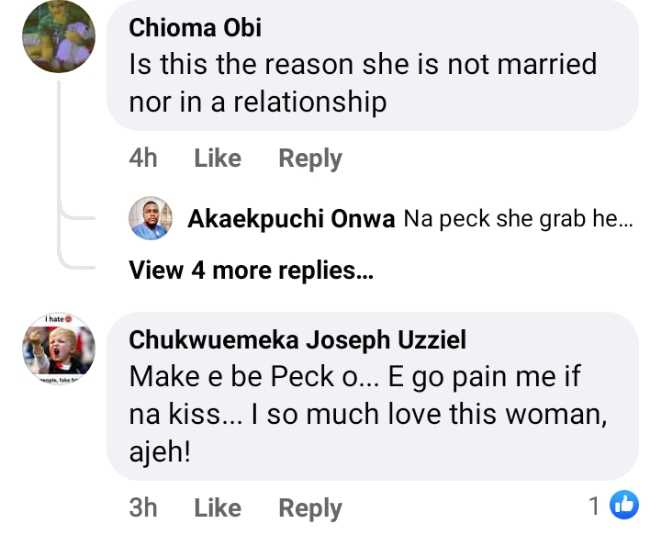Expand "View 4 more replies..."
Image resolution: width=661 pixels, height=545 pixels.
pos(250,270)
